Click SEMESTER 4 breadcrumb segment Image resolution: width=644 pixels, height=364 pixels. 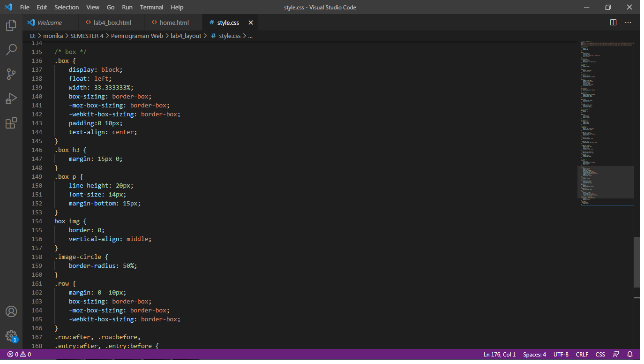[x=87, y=36]
